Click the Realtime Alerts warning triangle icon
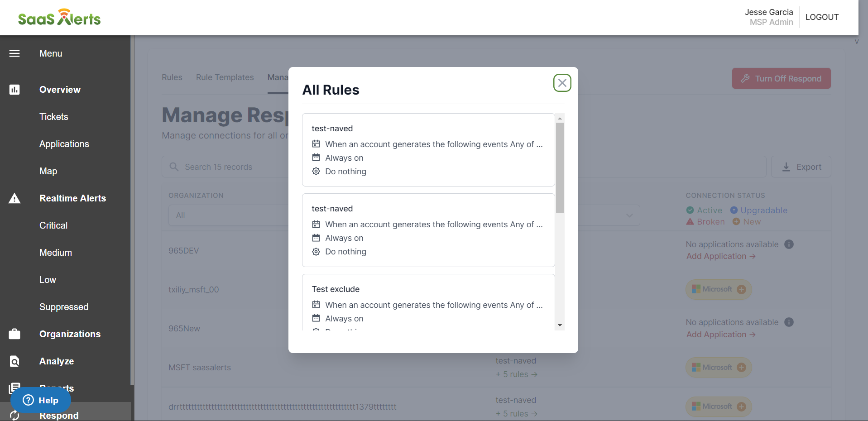Screen dimensions: 868x421 pos(14,198)
